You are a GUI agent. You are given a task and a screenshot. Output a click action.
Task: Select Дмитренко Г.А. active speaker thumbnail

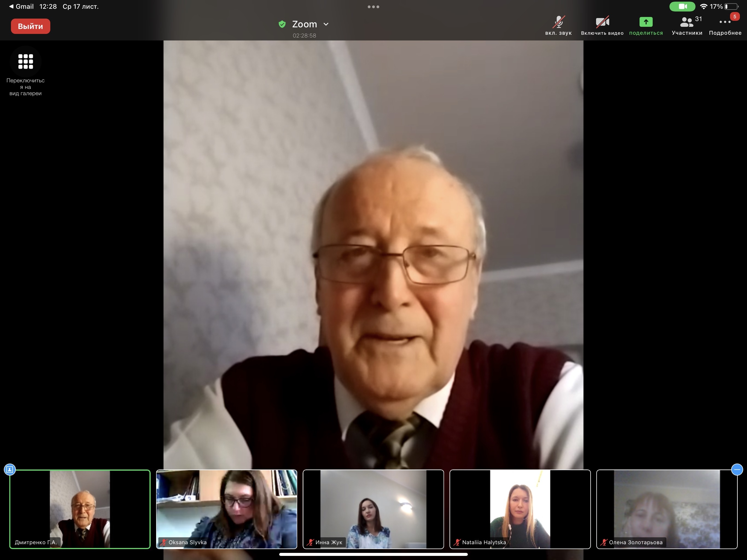[80, 509]
